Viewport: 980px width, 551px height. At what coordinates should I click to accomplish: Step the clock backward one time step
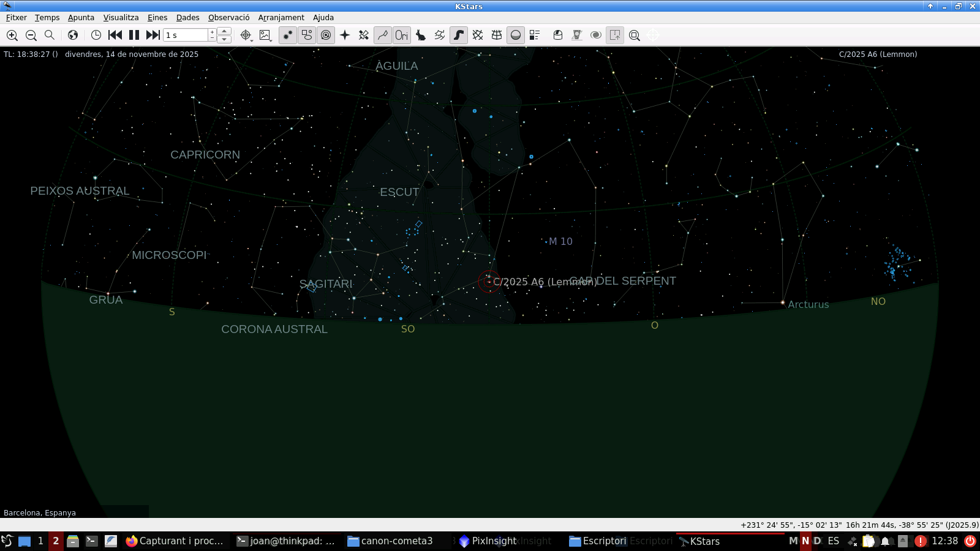pyautogui.click(x=115, y=36)
